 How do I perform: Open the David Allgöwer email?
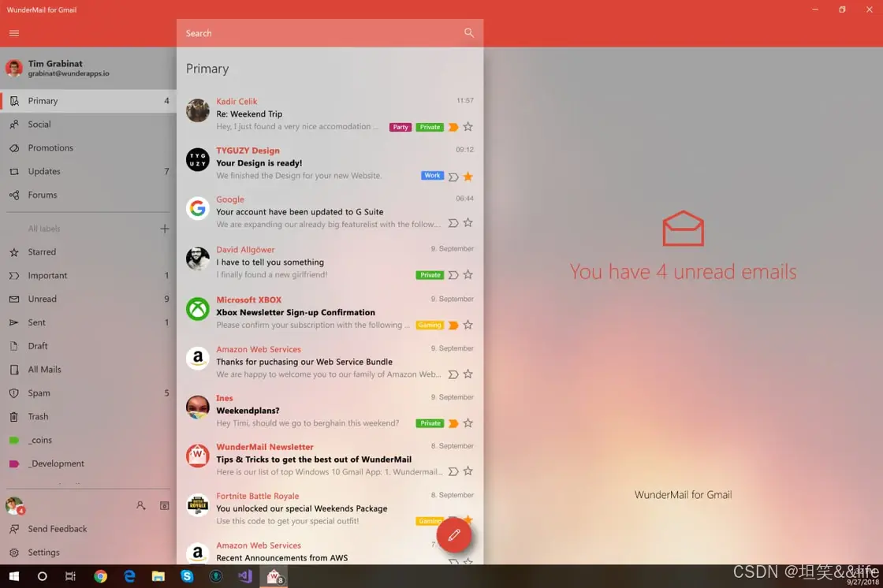click(x=330, y=262)
